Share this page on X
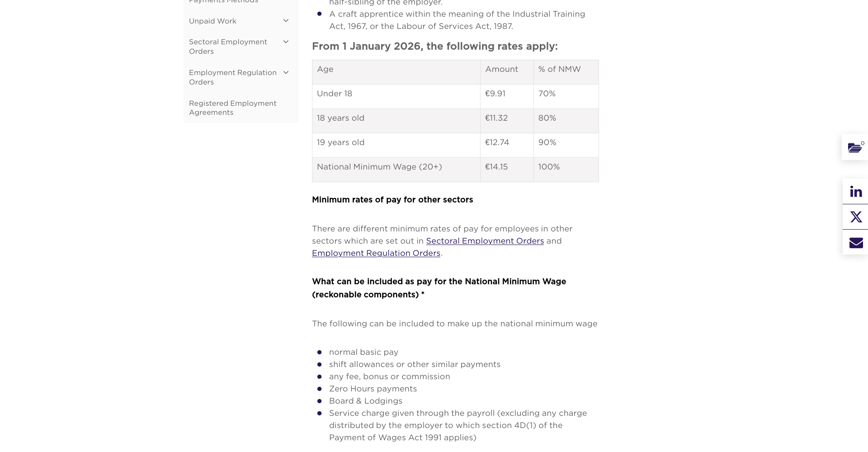This screenshot has height=452, width=868. pyautogui.click(x=856, y=217)
